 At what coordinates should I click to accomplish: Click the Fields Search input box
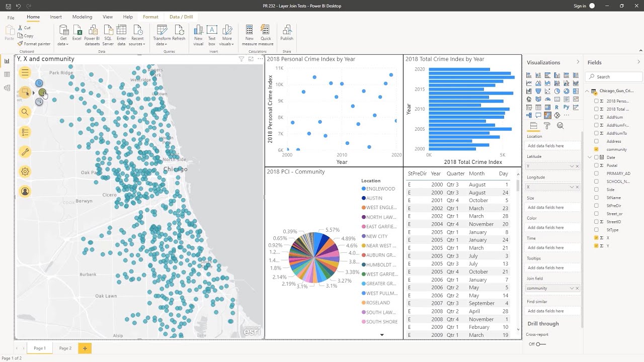[x=614, y=77]
